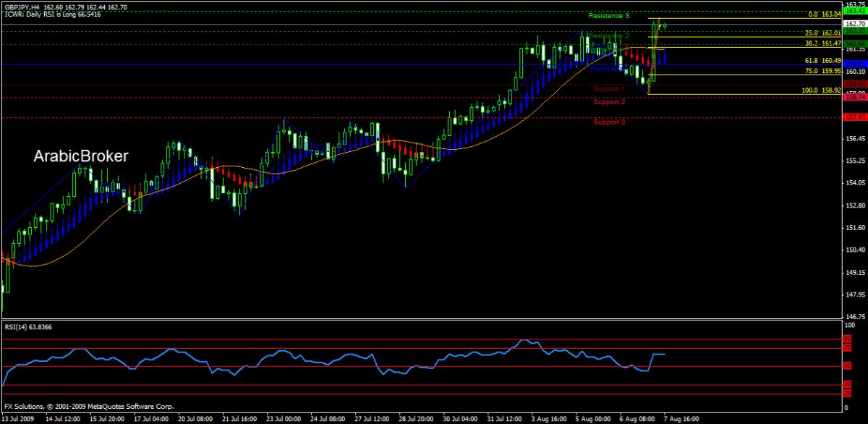The height and width of the screenshot is (424, 868).
Task: Click the 23 Jul 00:00 date label
Action: 283,418
